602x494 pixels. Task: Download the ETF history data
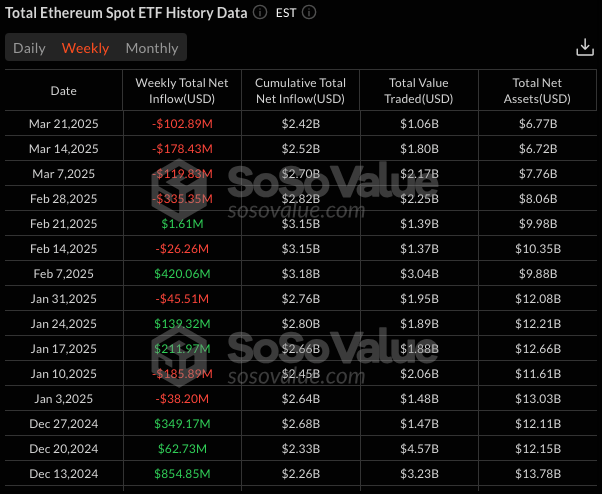pos(585,48)
